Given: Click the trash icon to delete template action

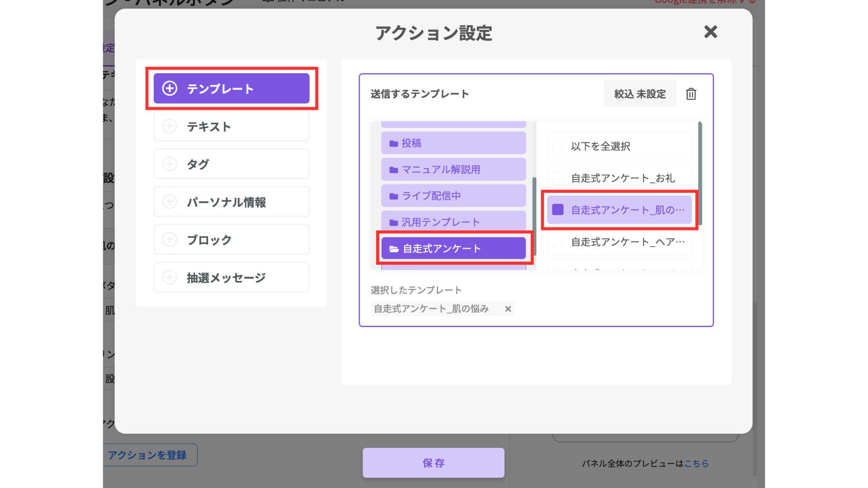Looking at the screenshot, I should tap(691, 94).
